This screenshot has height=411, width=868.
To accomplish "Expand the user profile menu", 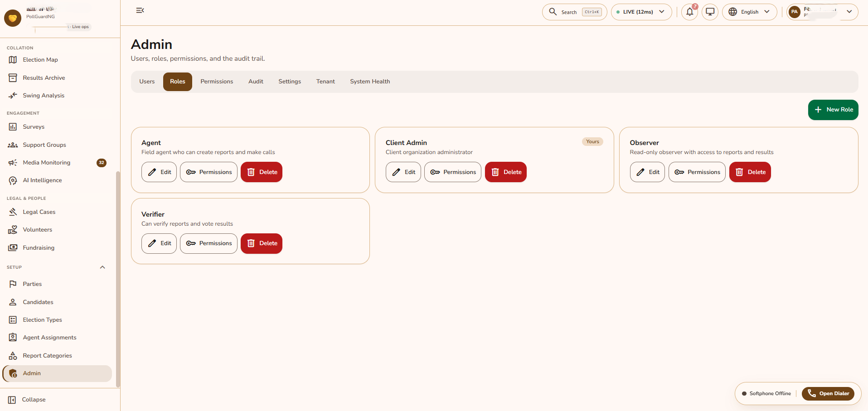I will (822, 12).
